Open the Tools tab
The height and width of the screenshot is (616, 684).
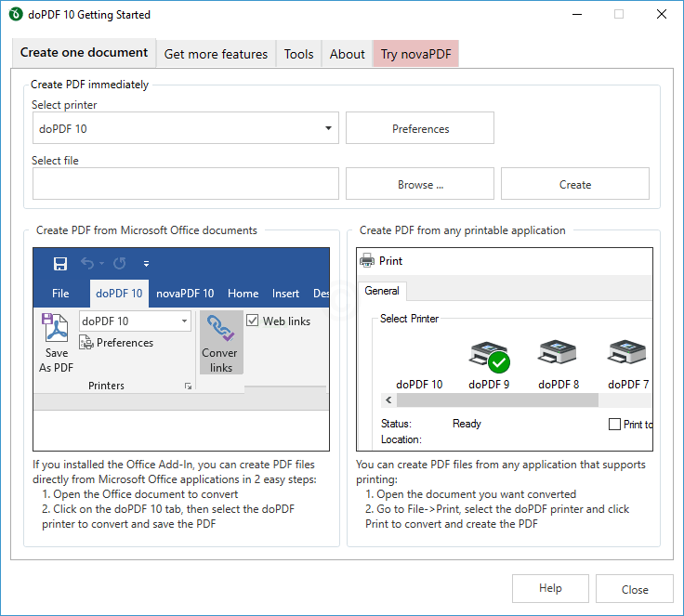(x=298, y=54)
